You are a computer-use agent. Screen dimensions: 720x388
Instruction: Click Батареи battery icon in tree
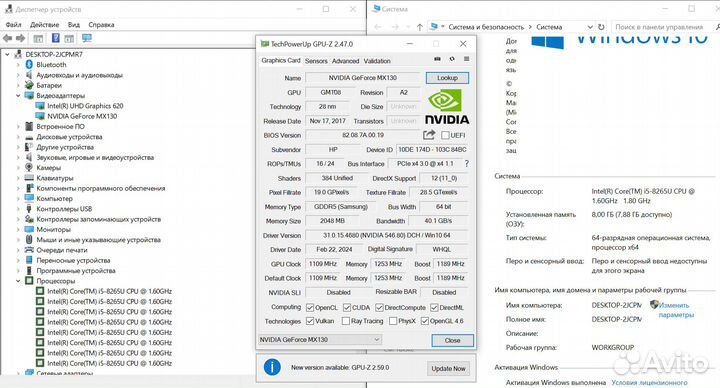coord(29,85)
